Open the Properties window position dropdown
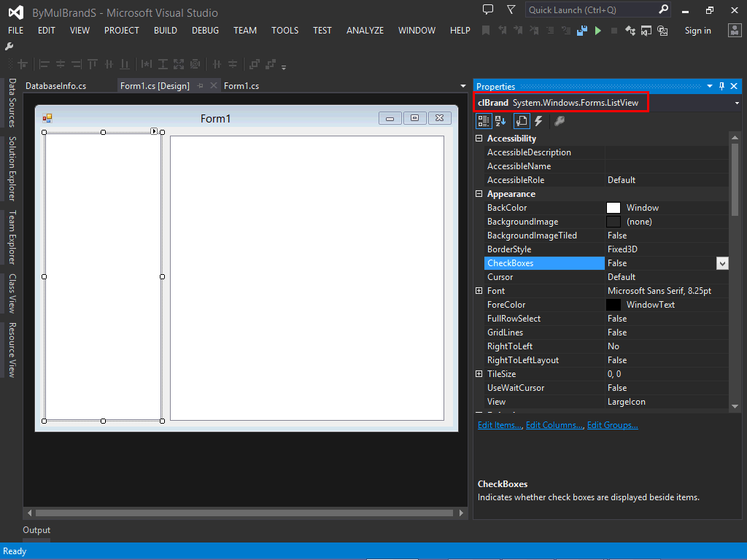This screenshot has width=747, height=560. tap(710, 86)
